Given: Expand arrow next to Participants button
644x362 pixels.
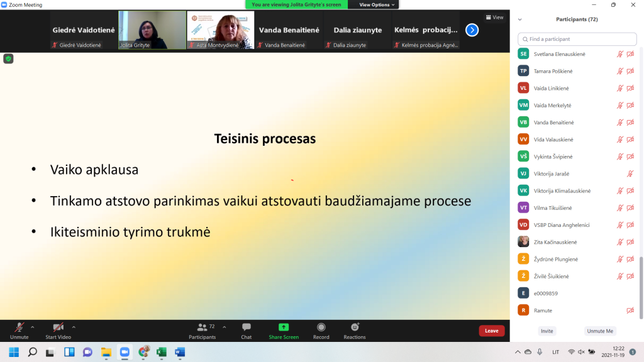Looking at the screenshot, I should [x=225, y=327].
